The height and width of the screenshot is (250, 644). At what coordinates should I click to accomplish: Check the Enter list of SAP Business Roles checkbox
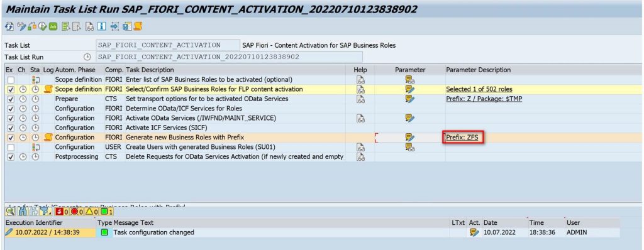click(x=11, y=80)
